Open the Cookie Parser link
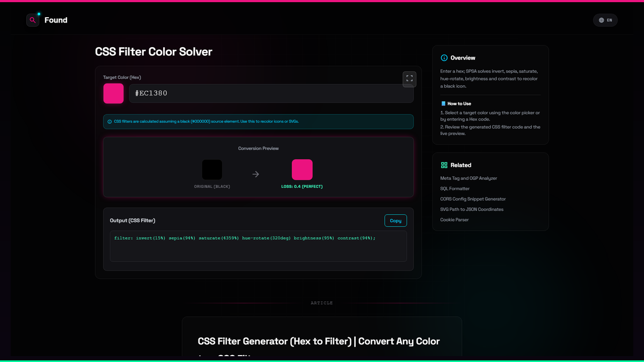The width and height of the screenshot is (644, 362). (x=455, y=220)
